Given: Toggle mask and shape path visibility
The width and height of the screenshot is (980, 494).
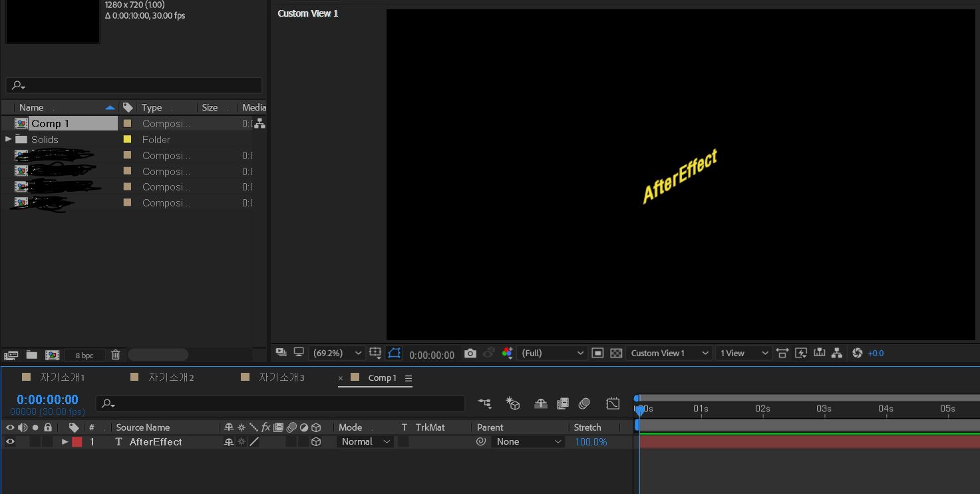Looking at the screenshot, I should 394,353.
